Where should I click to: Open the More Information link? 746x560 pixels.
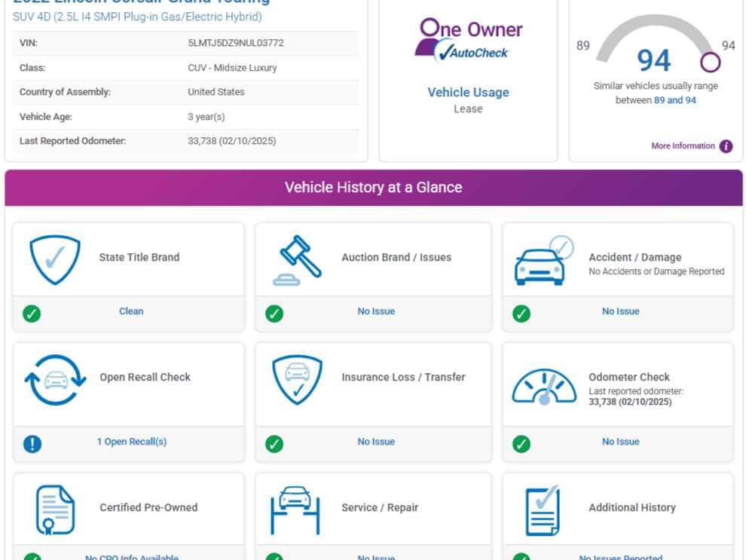[683, 146]
